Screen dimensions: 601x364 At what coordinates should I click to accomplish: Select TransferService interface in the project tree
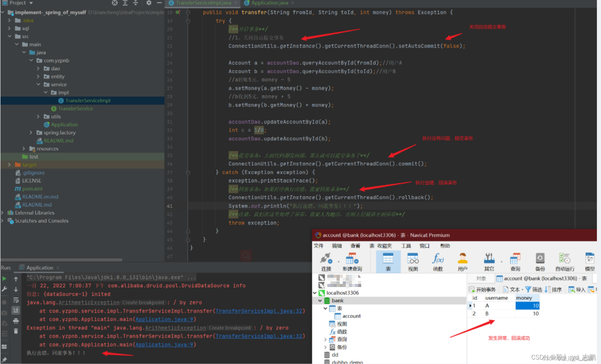pos(76,108)
